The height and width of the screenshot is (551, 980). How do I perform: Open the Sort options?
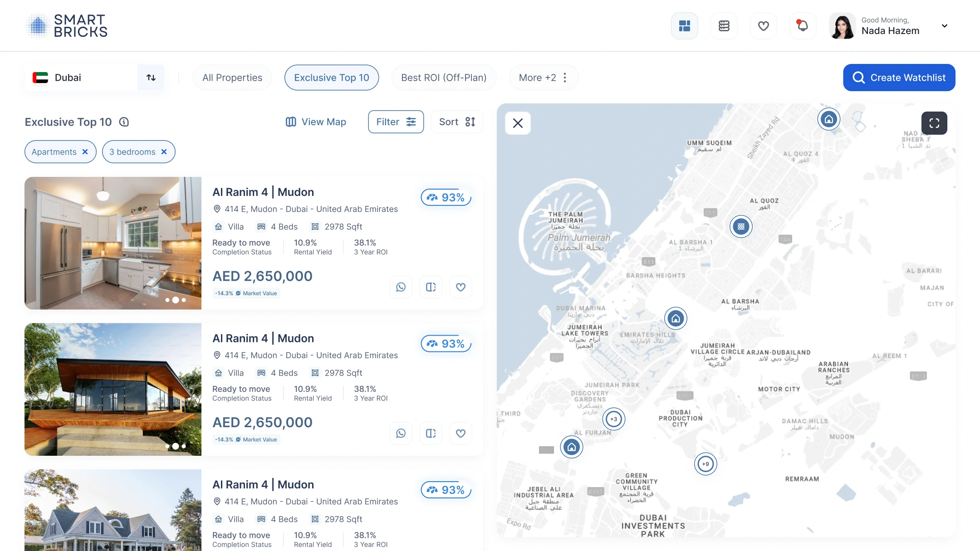tap(457, 122)
